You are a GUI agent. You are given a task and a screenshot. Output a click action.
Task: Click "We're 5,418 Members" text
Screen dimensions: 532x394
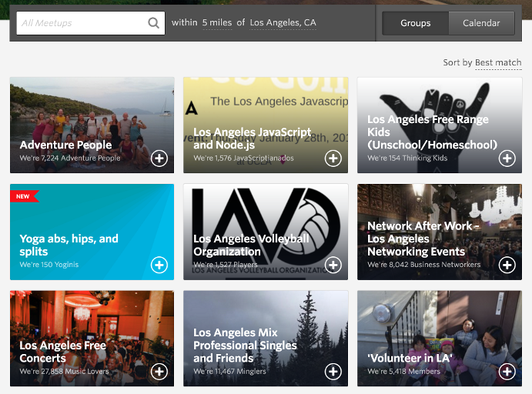click(x=403, y=372)
